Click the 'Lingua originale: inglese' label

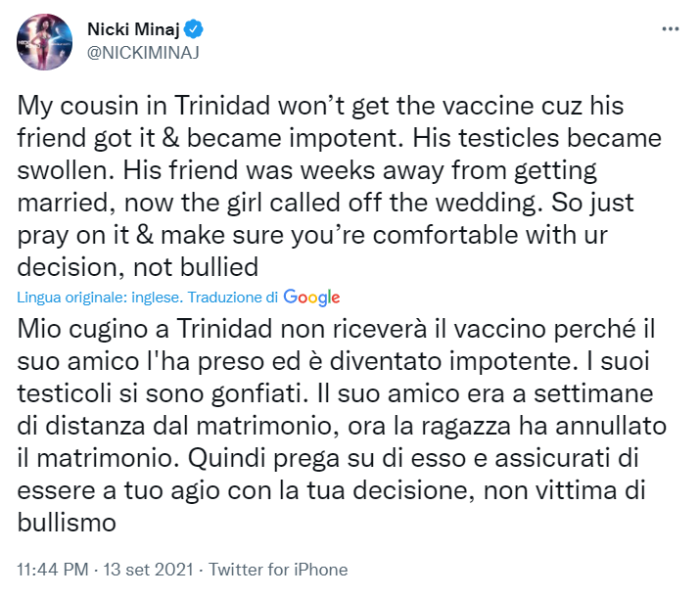pos(100,298)
